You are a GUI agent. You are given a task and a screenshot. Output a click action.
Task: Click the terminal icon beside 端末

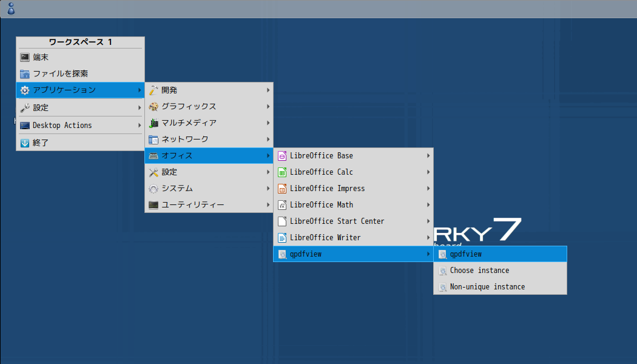click(25, 57)
